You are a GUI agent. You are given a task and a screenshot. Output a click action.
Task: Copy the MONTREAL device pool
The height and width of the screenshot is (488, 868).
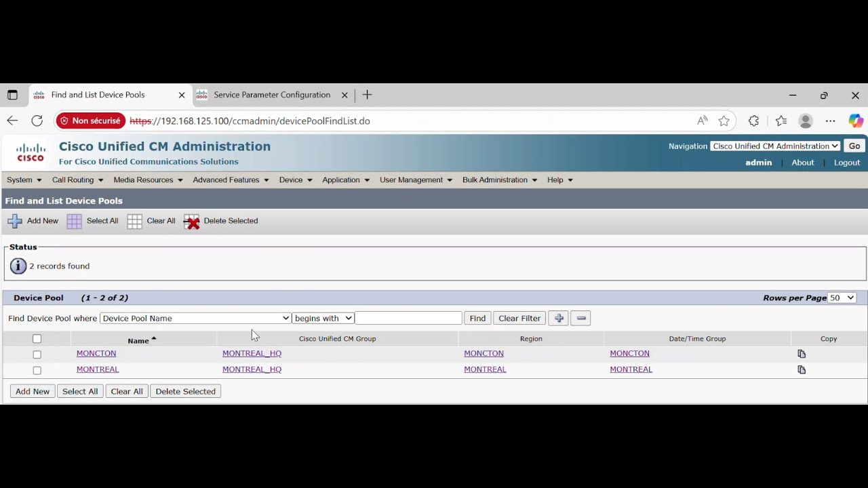point(802,370)
